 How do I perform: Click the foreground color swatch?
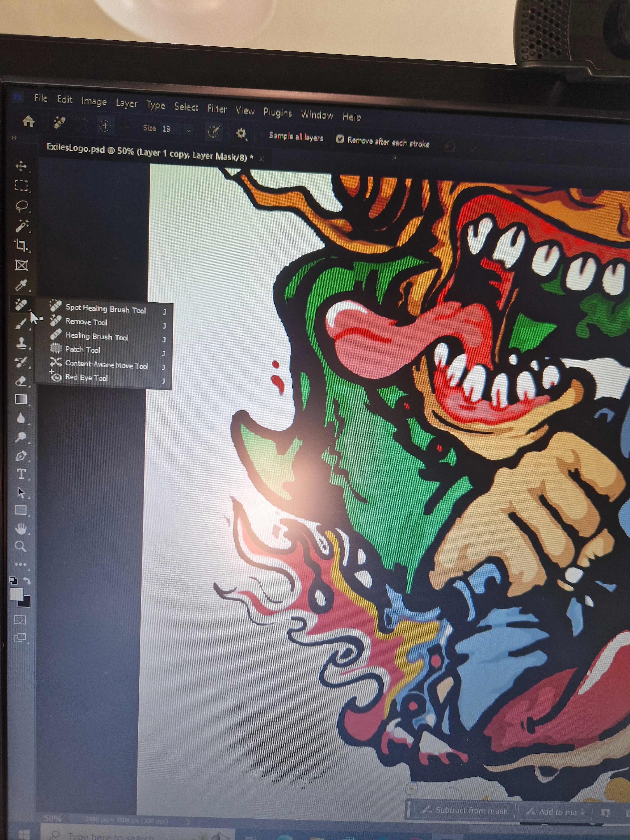pyautogui.click(x=16, y=594)
